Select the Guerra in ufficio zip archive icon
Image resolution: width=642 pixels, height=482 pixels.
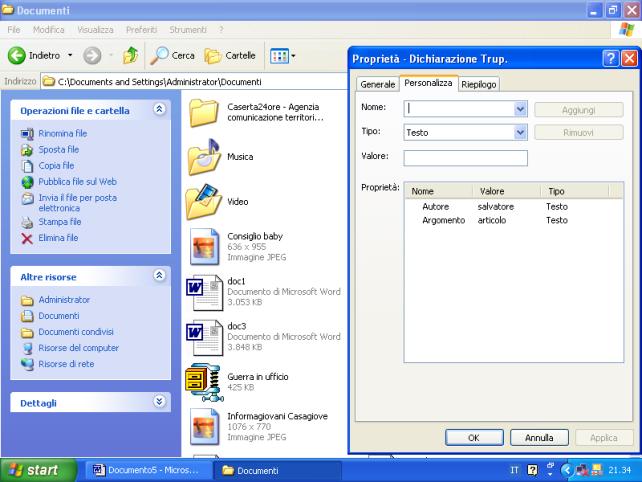pyautogui.click(x=203, y=382)
